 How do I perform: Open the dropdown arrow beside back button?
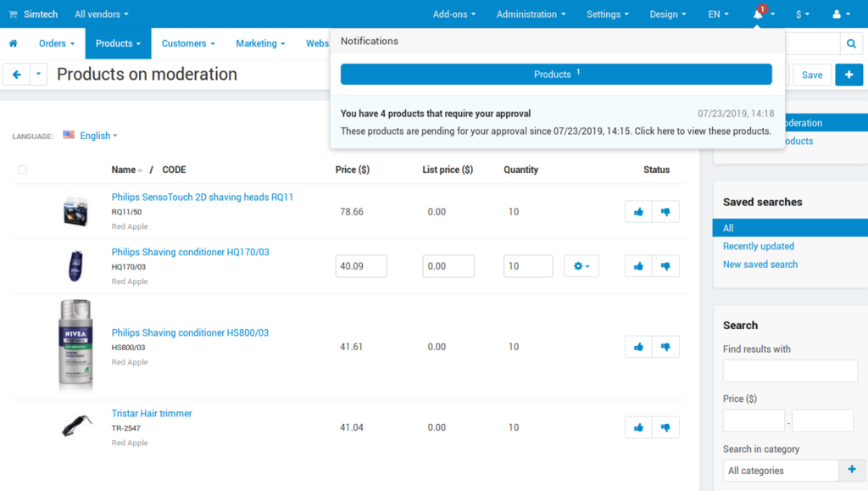pos(38,74)
